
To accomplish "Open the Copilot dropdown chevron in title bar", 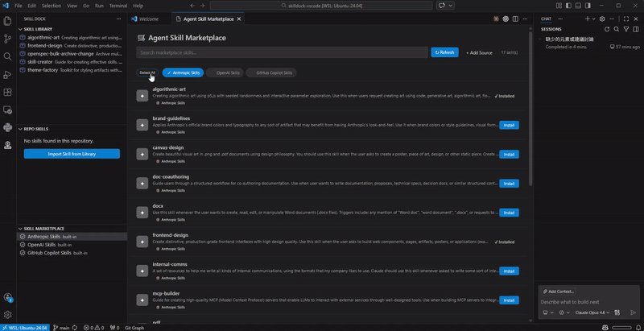I will click(451, 6).
